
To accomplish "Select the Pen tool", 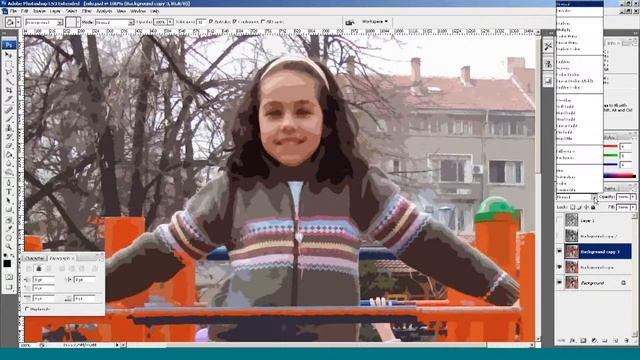I will (x=9, y=182).
